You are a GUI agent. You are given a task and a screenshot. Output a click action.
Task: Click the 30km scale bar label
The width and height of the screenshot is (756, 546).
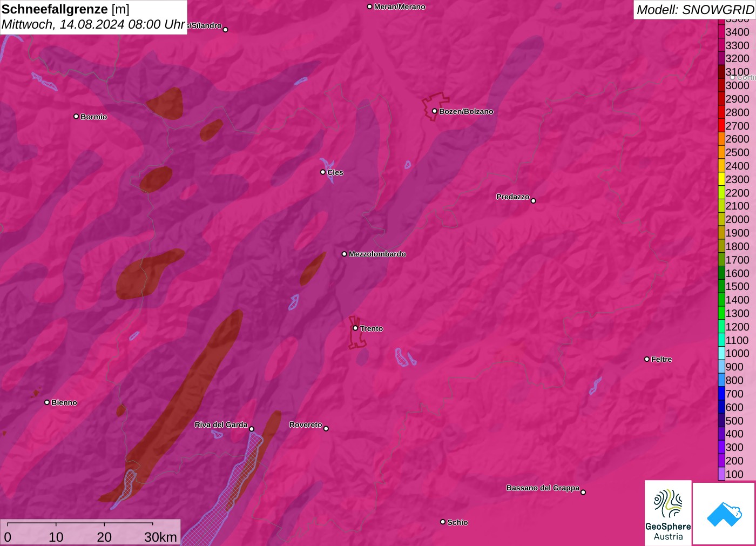tap(160, 537)
